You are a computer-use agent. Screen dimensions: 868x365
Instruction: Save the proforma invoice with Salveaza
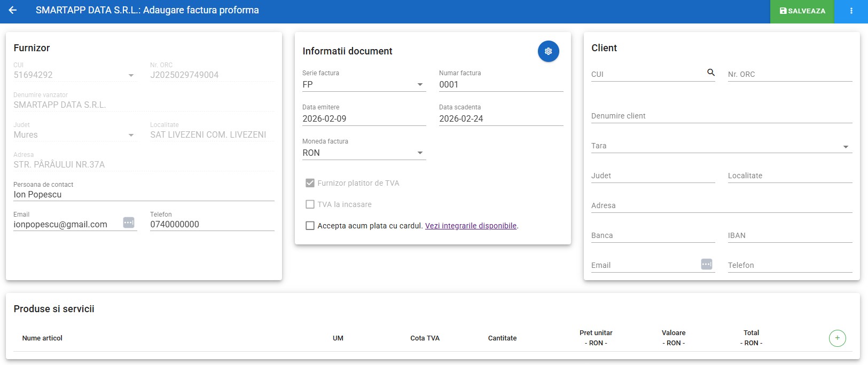point(802,11)
